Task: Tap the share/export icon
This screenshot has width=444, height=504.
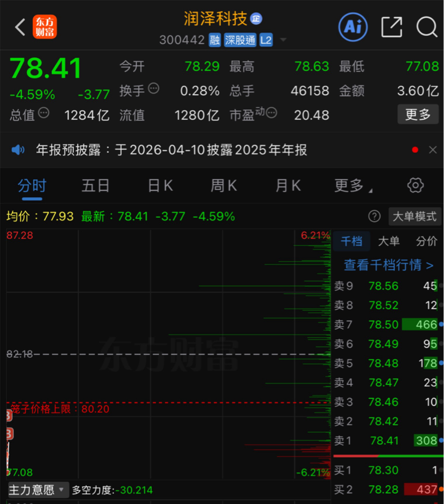Action: click(x=392, y=27)
